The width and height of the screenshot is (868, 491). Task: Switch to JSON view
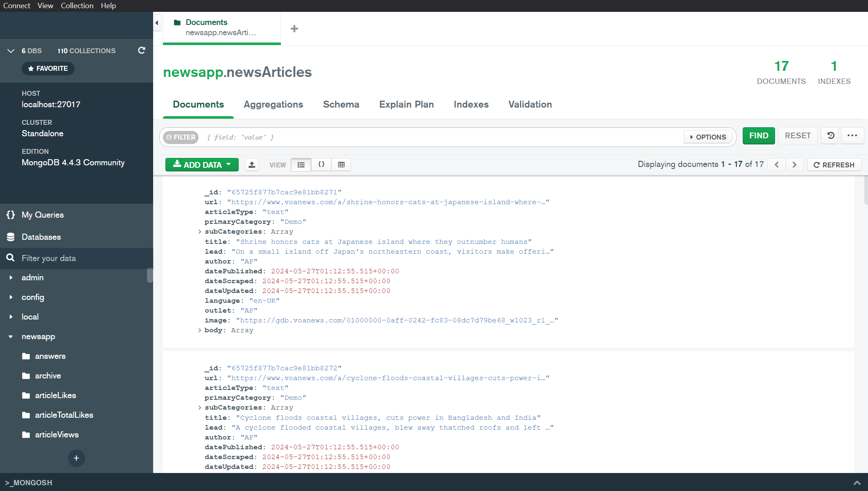tap(321, 164)
